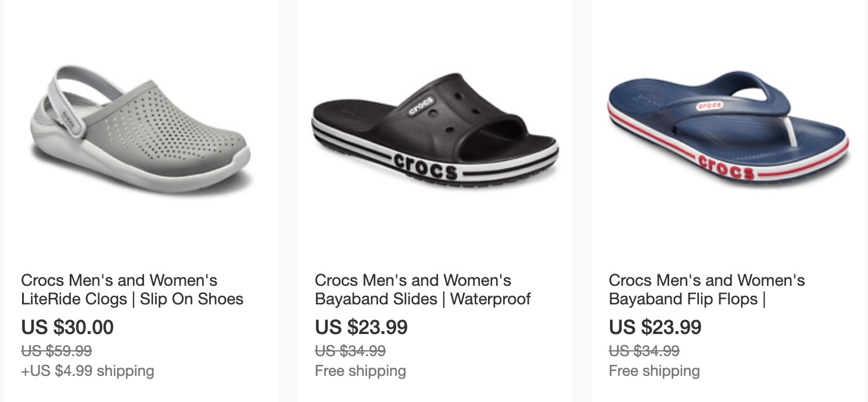
Task: Click the red crocs lettering on flip flop sole
Action: click(726, 167)
